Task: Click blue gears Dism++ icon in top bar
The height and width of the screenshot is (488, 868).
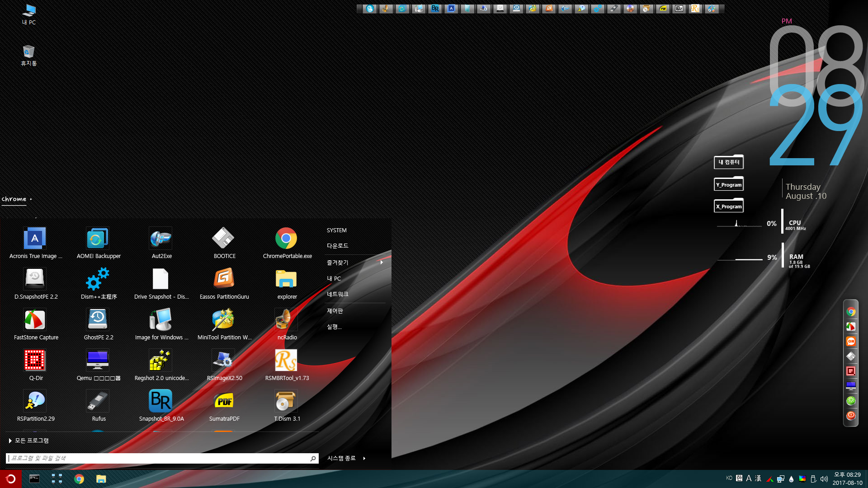Action: click(x=597, y=9)
